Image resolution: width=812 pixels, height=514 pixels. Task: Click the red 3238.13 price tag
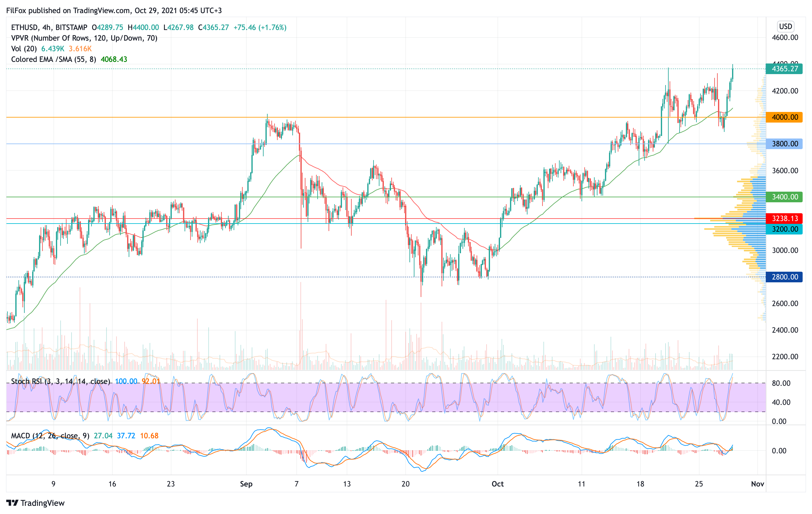(784, 218)
